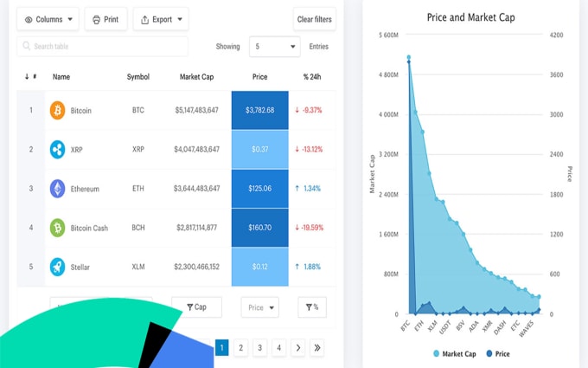Viewport: 588px width, 368px height.
Task: Click the -13.12% change value
Action: (x=312, y=149)
